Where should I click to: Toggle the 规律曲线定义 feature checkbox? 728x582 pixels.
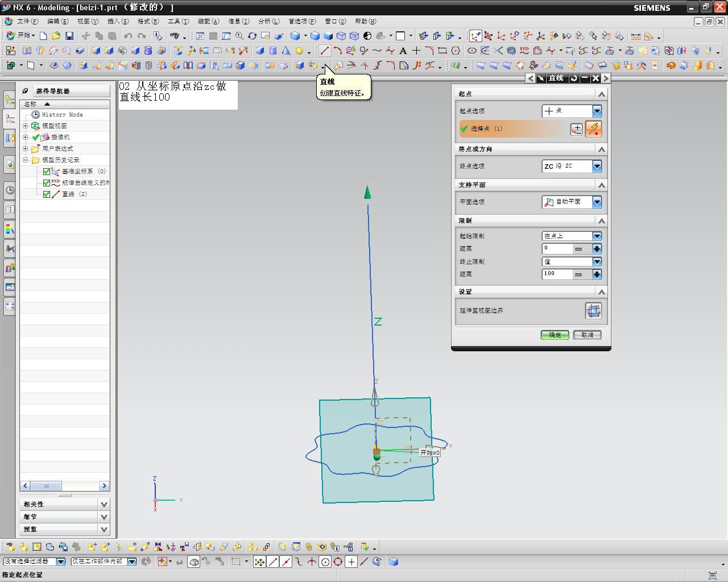tap(47, 182)
